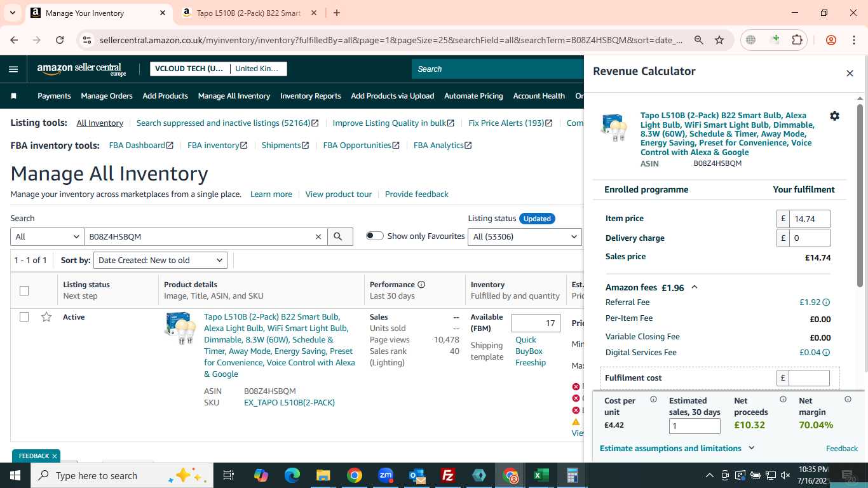This screenshot has height=488, width=868.
Task: Expand Estimate assumptions and limitations
Action: 677,448
